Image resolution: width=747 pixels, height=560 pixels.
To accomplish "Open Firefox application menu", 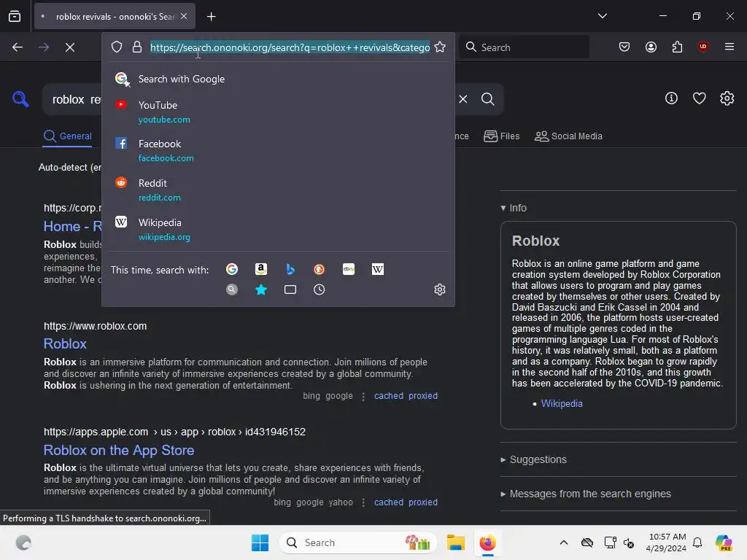I will coord(729,47).
